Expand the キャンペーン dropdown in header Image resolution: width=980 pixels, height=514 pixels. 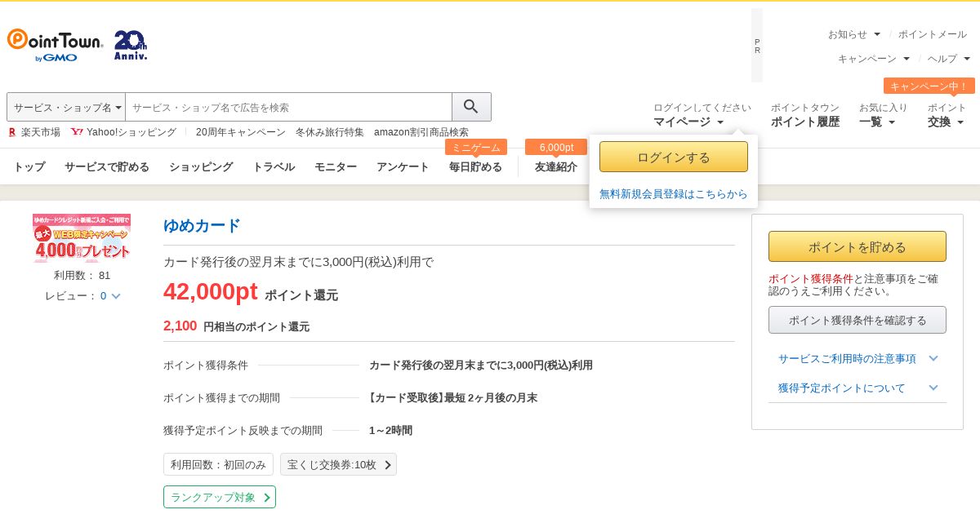pyautogui.click(x=874, y=59)
